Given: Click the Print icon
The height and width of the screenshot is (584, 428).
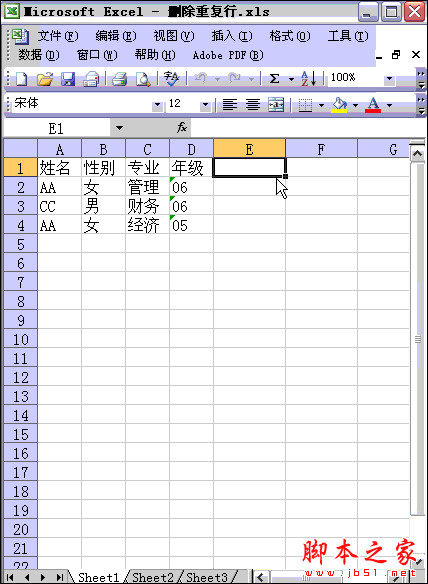Looking at the screenshot, I should point(119,79).
